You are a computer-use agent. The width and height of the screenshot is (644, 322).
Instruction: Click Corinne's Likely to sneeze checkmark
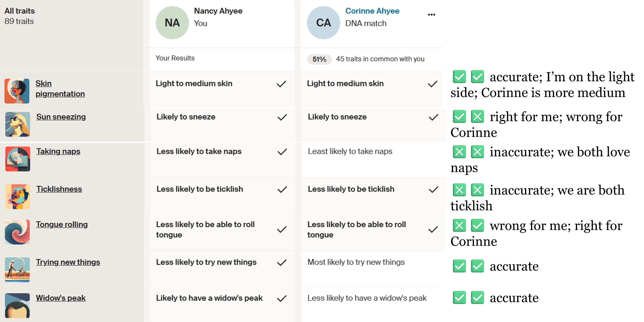tap(433, 117)
